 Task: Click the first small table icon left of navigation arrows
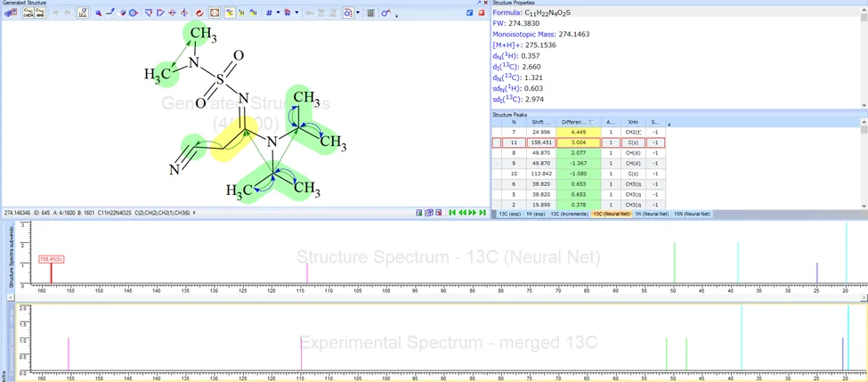(x=419, y=213)
